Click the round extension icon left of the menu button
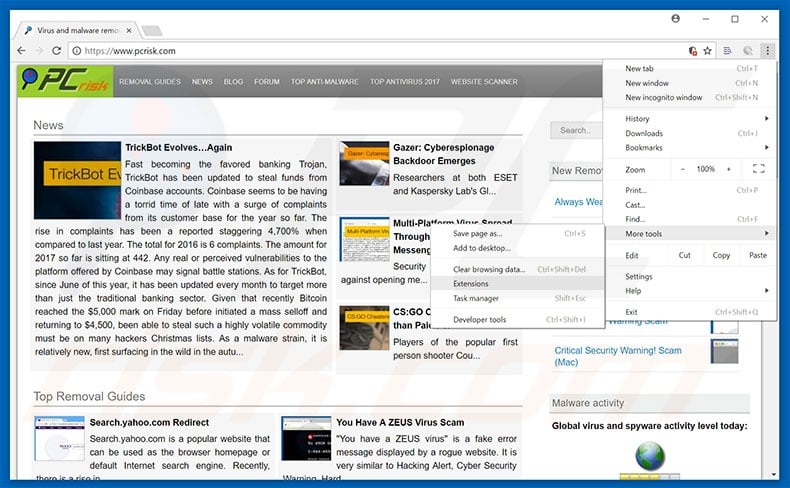This screenshot has height=488, width=790. (748, 51)
